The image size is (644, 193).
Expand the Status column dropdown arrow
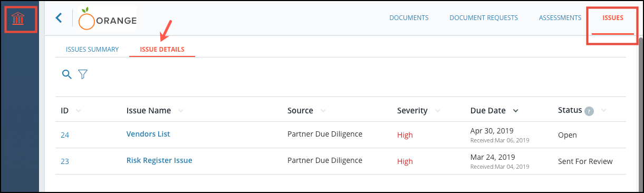point(604,111)
